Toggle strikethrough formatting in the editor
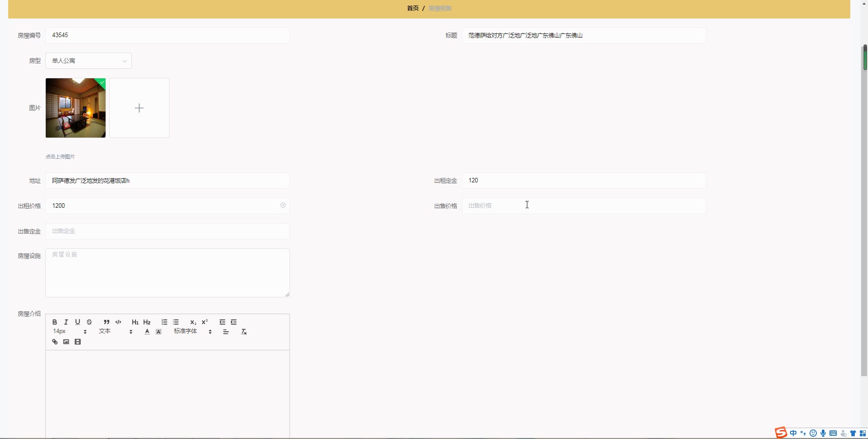Viewport: 868px width, 439px height. coord(89,322)
